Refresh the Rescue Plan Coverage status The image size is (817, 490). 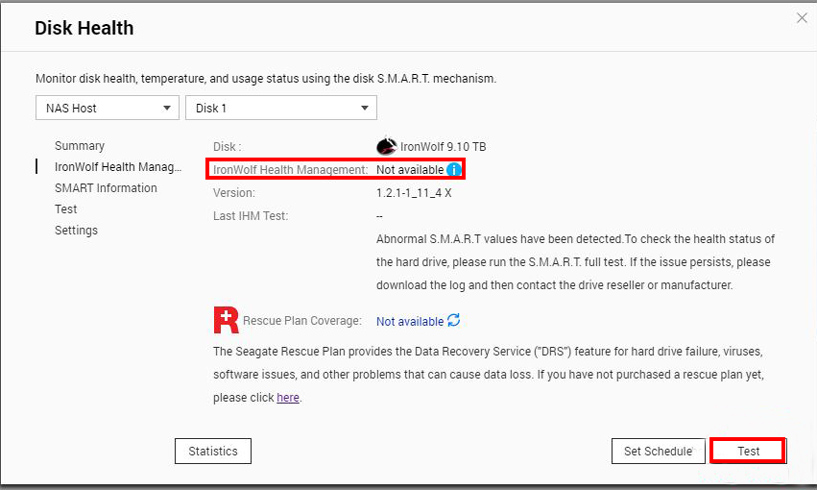454,320
